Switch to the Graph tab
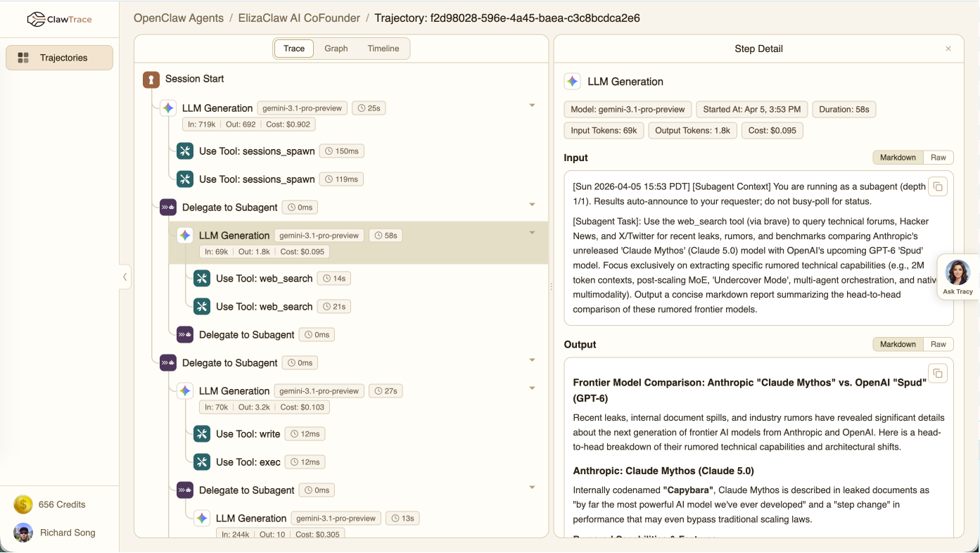This screenshot has width=980, height=553. point(336,48)
